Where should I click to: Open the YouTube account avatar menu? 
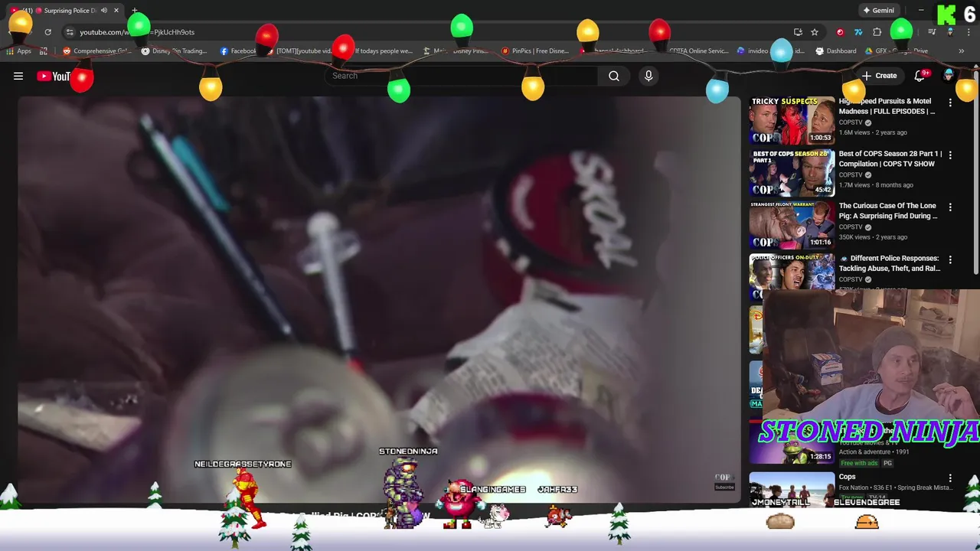[949, 75]
